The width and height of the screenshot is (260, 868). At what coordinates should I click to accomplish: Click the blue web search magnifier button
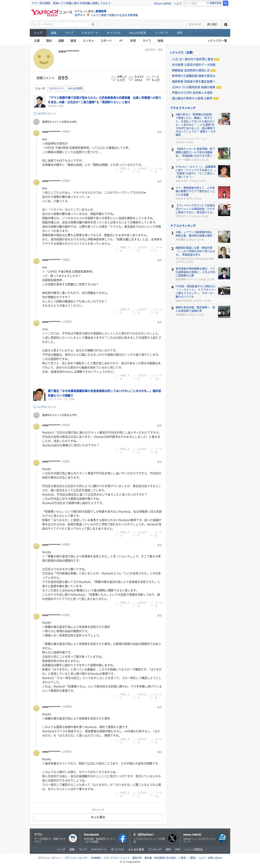click(x=226, y=3)
